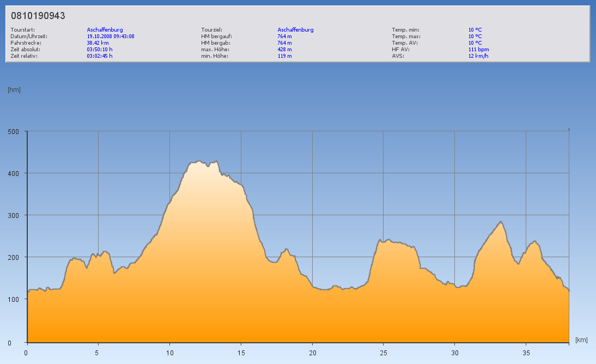Click the max. Höhe value 428 m
This screenshot has height=364, width=596.
click(x=284, y=50)
